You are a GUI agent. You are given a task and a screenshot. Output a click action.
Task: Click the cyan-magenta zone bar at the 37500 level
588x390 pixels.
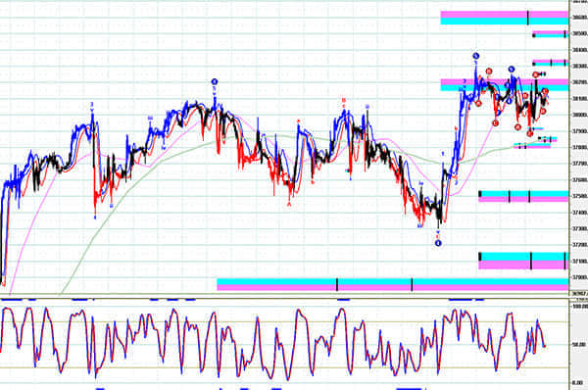coord(523,197)
